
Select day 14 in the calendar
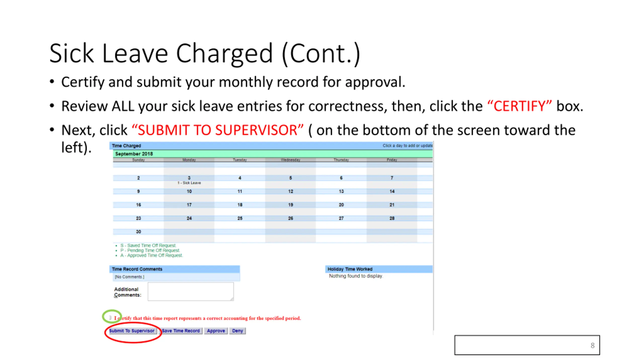pyautogui.click(x=392, y=191)
